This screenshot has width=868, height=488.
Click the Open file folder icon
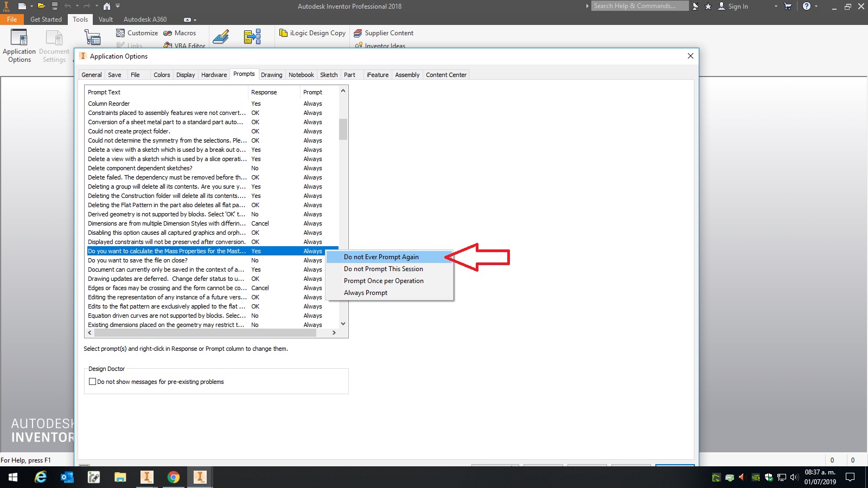coord(41,6)
